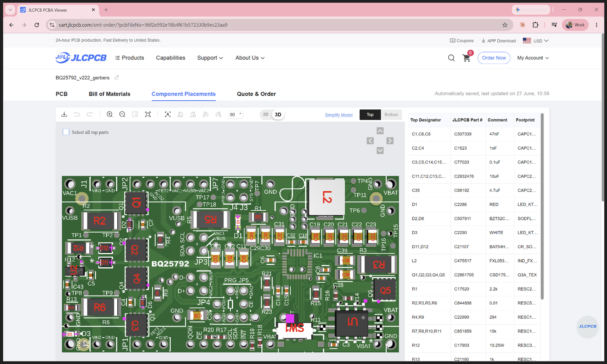This screenshot has width=607, height=364.
Task: Click the rotation angle field showing 90
Action: 235,114
